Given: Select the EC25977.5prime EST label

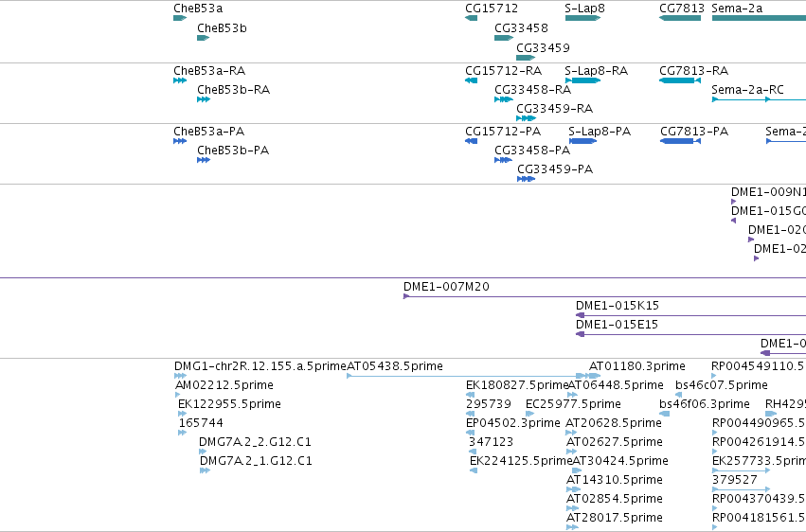Looking at the screenshot, I should pos(573,404).
